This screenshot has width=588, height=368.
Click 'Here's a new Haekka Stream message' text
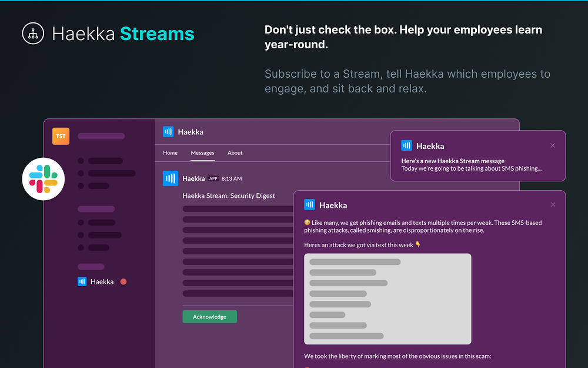453,161
